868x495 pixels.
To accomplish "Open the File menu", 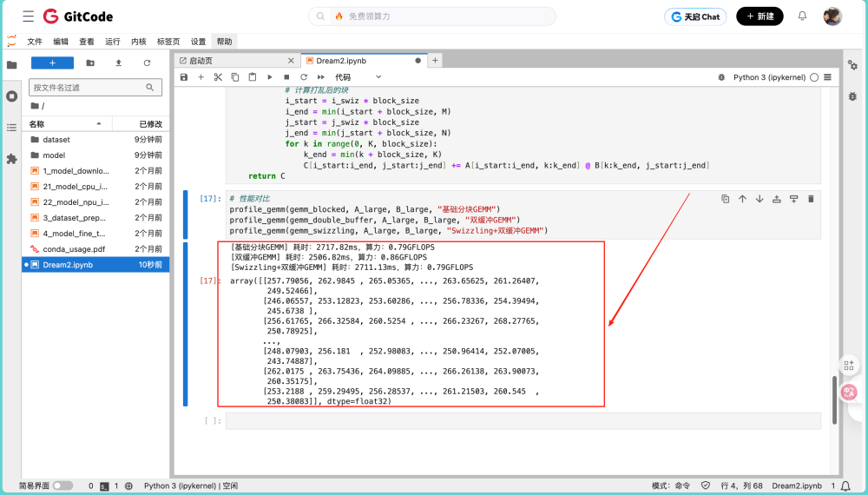I will pyautogui.click(x=35, y=42).
